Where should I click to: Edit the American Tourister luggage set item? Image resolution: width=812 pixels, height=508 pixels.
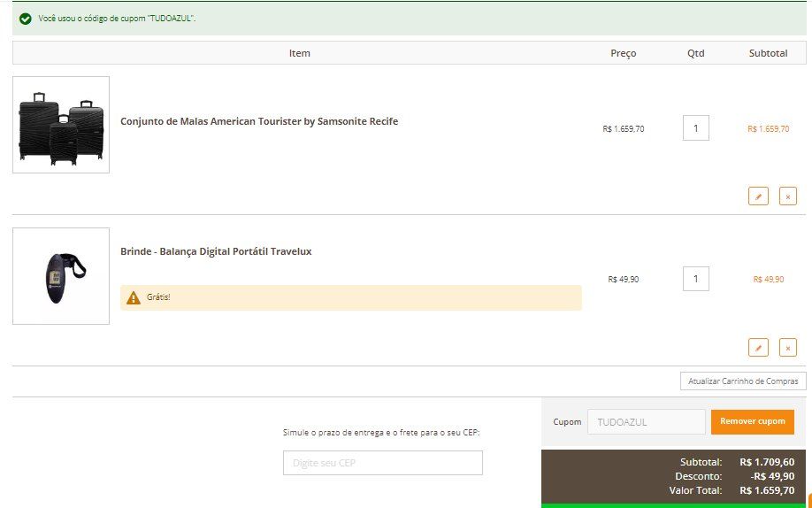(758, 196)
